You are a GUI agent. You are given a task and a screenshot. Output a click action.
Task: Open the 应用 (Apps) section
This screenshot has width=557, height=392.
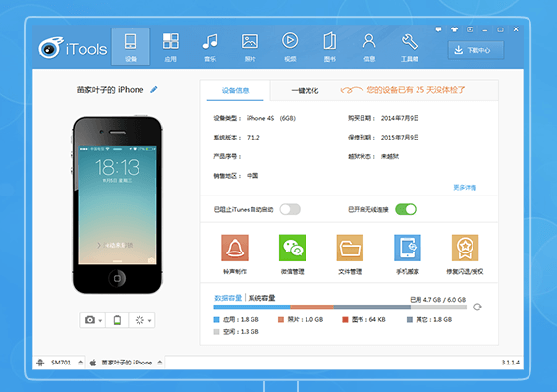(171, 47)
